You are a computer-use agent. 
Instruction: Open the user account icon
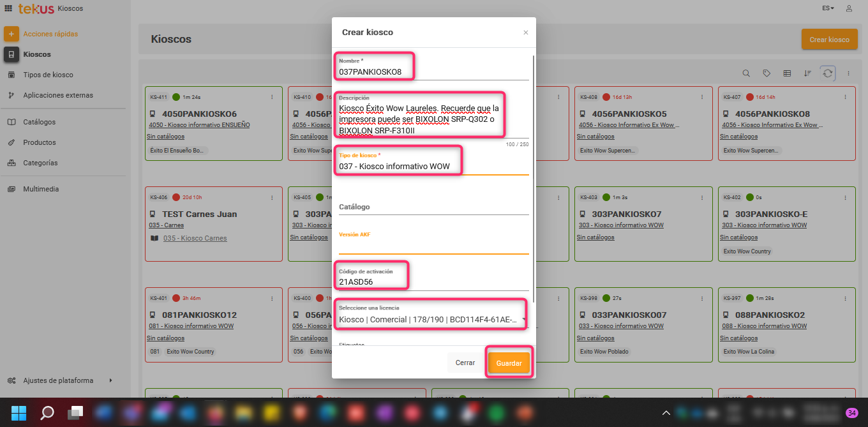(849, 8)
